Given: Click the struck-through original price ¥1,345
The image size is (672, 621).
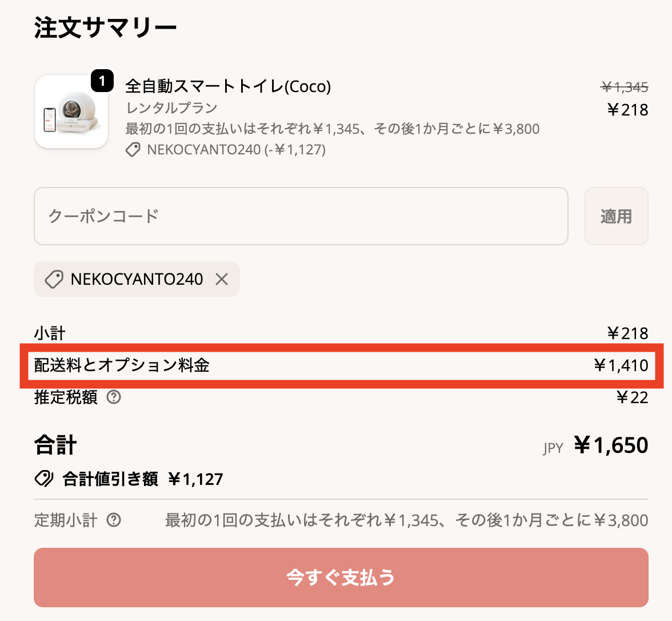Looking at the screenshot, I should coord(625,87).
